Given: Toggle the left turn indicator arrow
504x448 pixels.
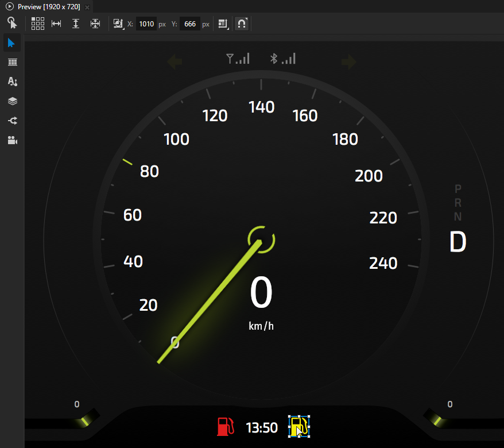Looking at the screenshot, I should click(175, 61).
